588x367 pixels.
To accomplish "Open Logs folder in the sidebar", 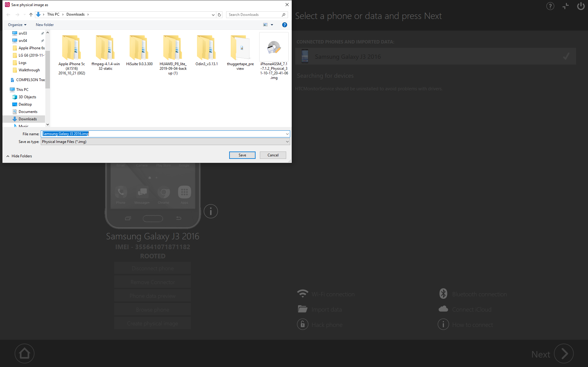I will tap(22, 63).
